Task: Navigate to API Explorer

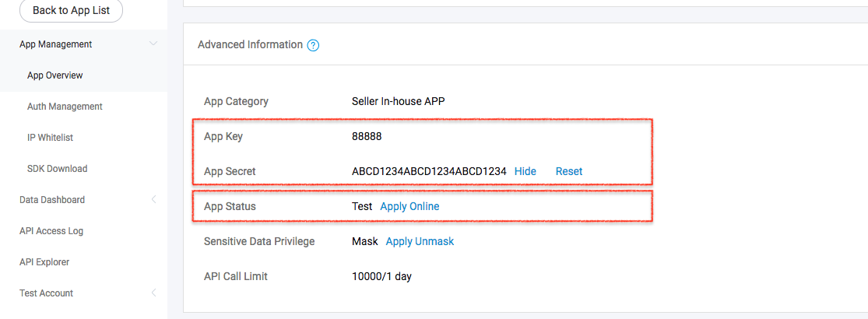Action: pyautogui.click(x=44, y=262)
